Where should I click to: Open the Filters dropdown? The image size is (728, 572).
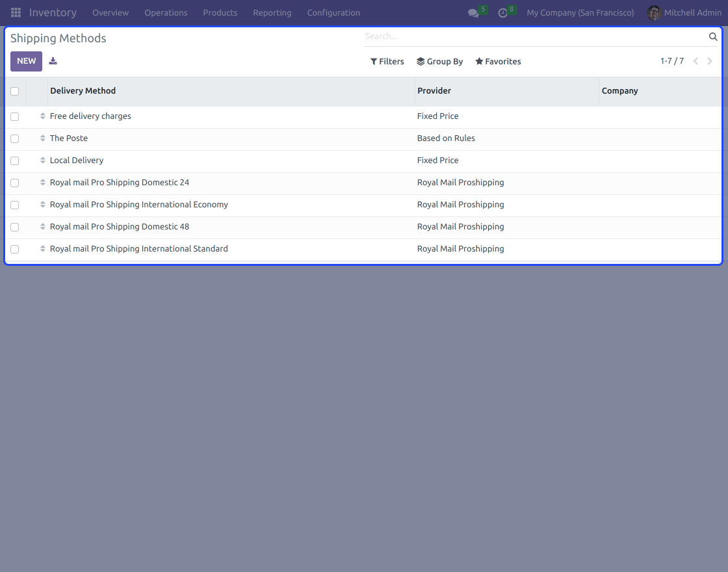click(387, 61)
